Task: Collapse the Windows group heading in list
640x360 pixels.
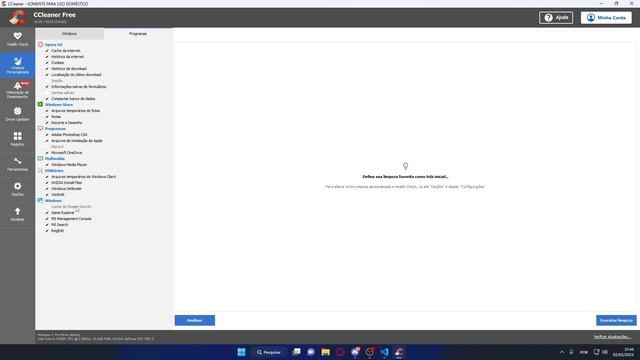Action: pos(53,200)
